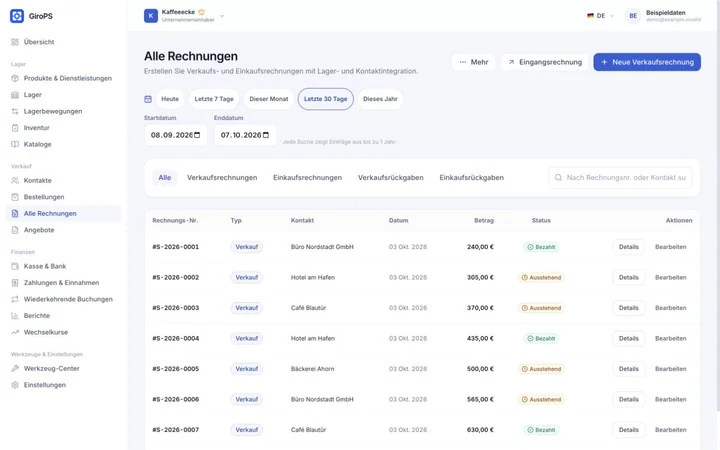720x450 pixels.
Task: Click the Produkte & Dienstleistungen icon
Action: coord(15,78)
